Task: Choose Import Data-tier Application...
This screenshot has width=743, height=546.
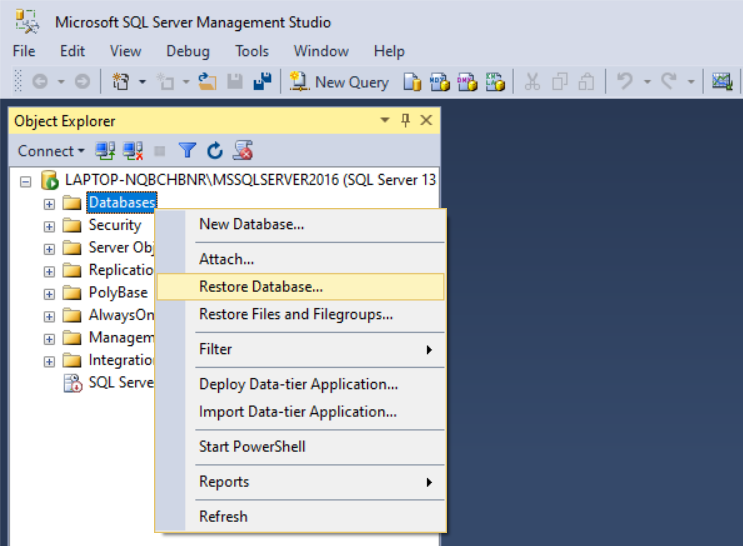Action: coord(300,412)
